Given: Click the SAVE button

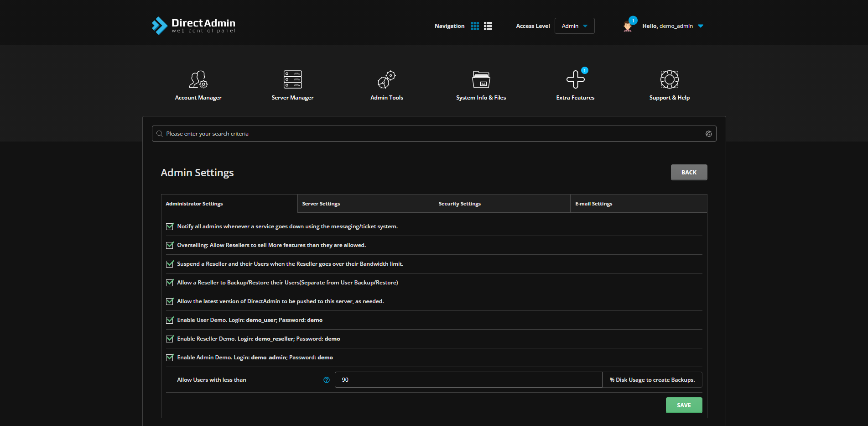Looking at the screenshot, I should [684, 405].
